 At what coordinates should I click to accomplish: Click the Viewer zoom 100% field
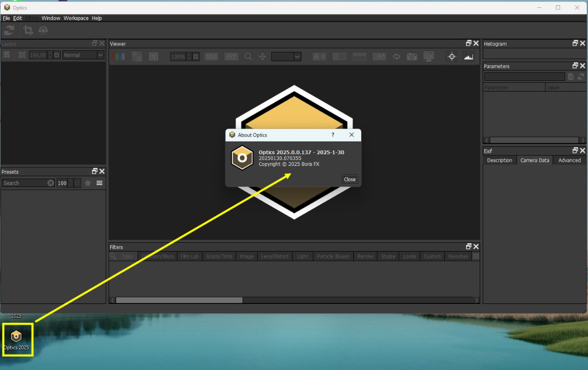click(178, 57)
